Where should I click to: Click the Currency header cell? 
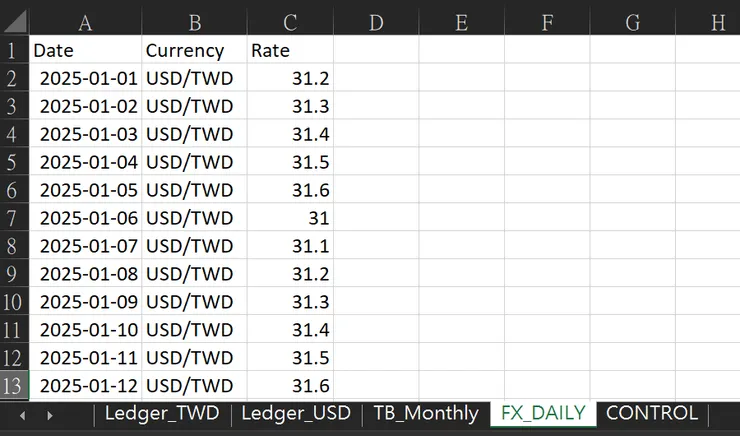coord(194,50)
